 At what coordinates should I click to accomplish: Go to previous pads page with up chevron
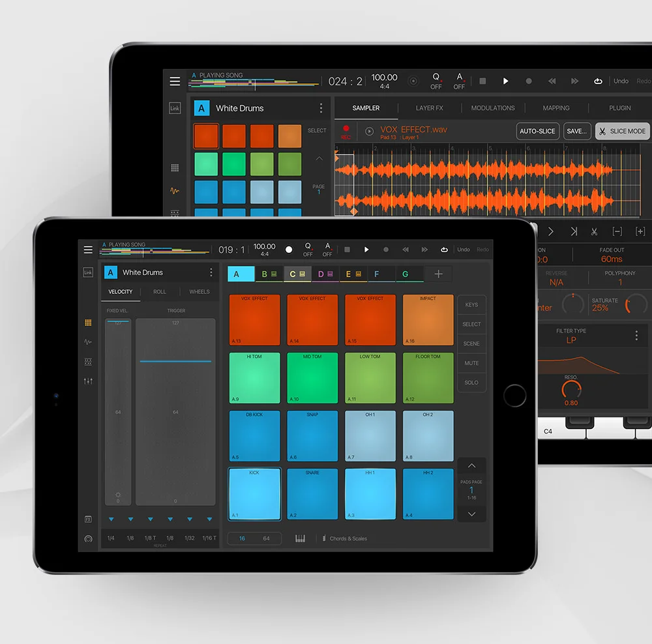tap(471, 465)
